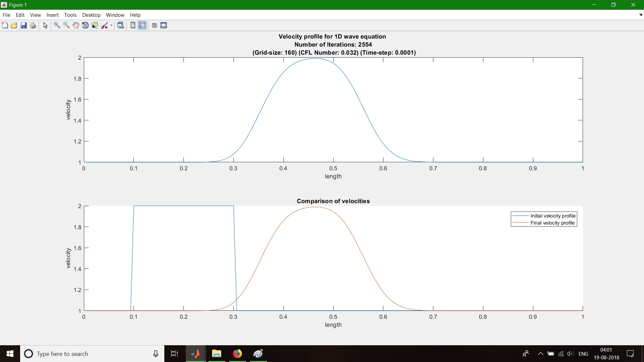Select the View menu item
The width and height of the screenshot is (644, 362).
click(35, 15)
